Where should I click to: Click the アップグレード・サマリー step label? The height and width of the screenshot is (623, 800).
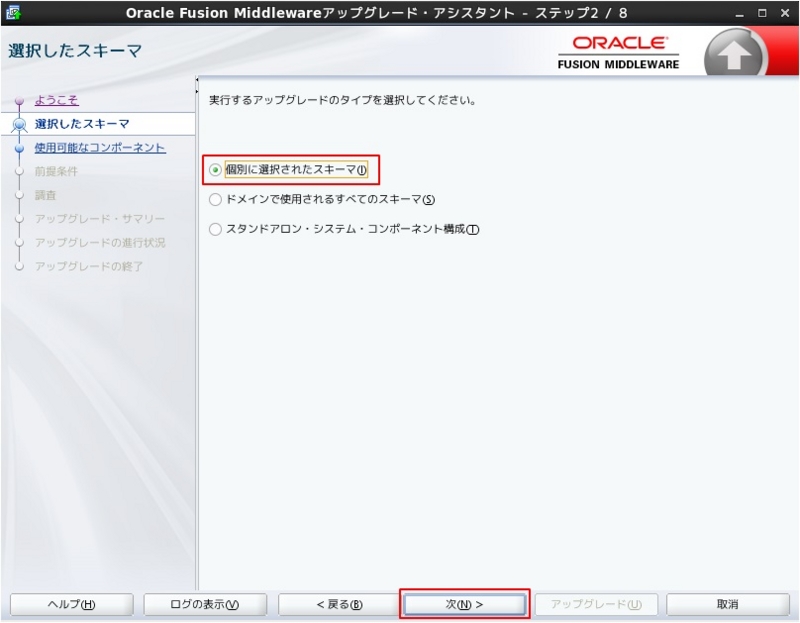pos(100,218)
